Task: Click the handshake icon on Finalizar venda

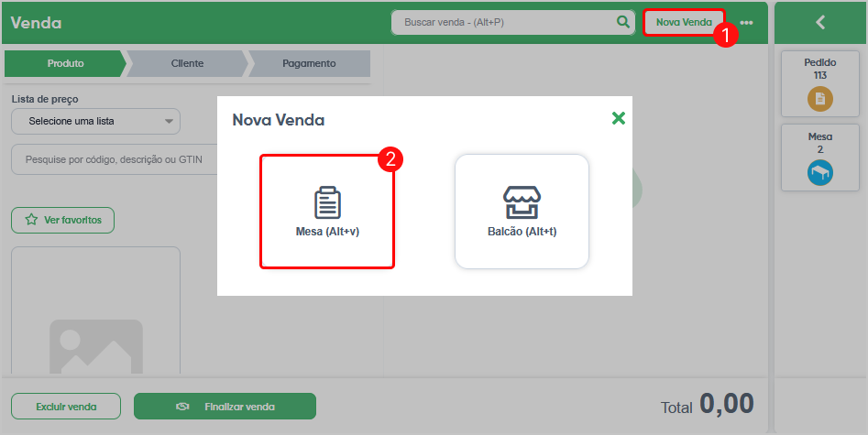Action: [x=182, y=407]
